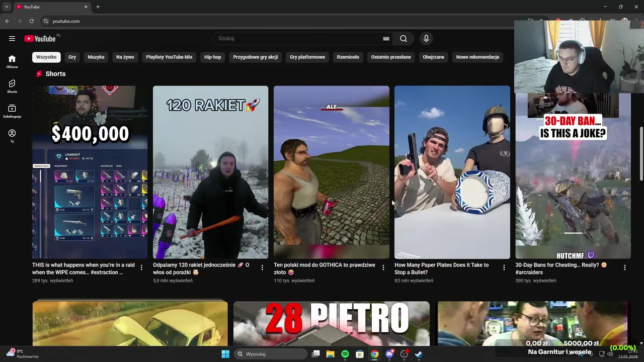644x362 pixels.
Task: Open a new browser tab with plus
Action: (98, 7)
